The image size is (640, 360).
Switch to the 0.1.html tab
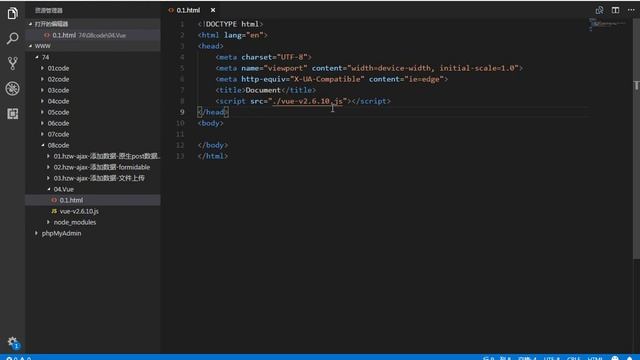(188, 10)
